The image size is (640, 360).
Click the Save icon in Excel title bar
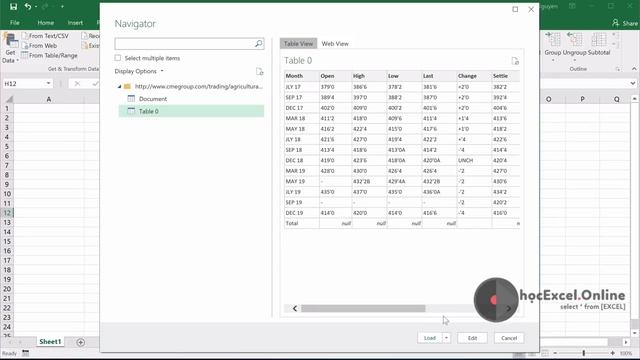(13, 7)
